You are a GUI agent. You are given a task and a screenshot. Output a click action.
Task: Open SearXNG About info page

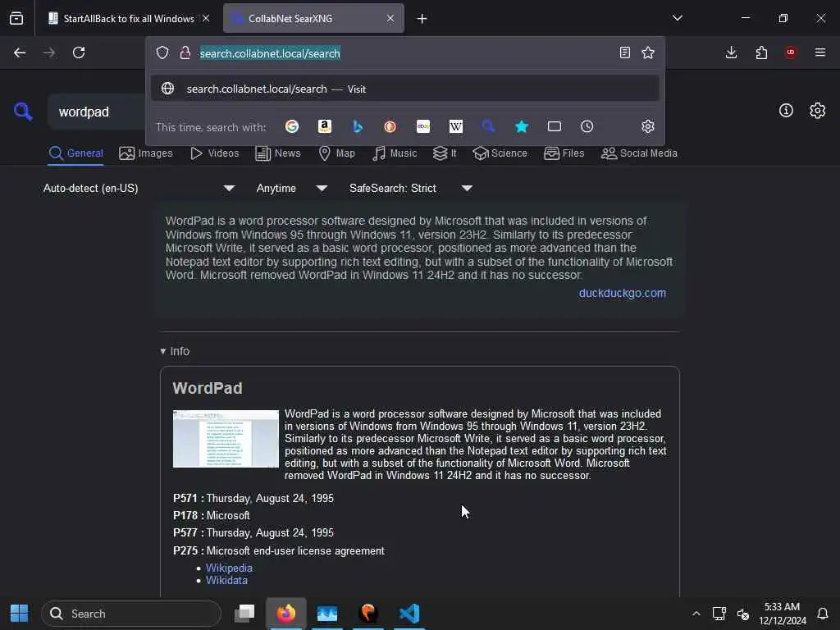pyautogui.click(x=786, y=111)
